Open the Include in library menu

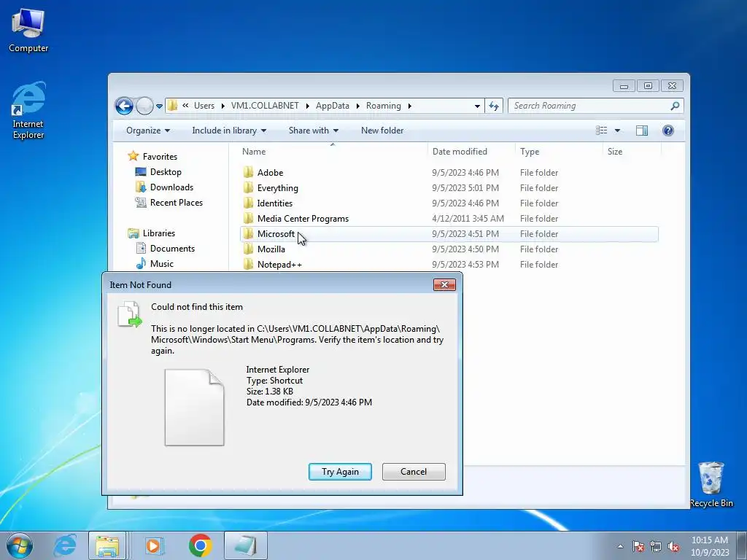click(229, 131)
